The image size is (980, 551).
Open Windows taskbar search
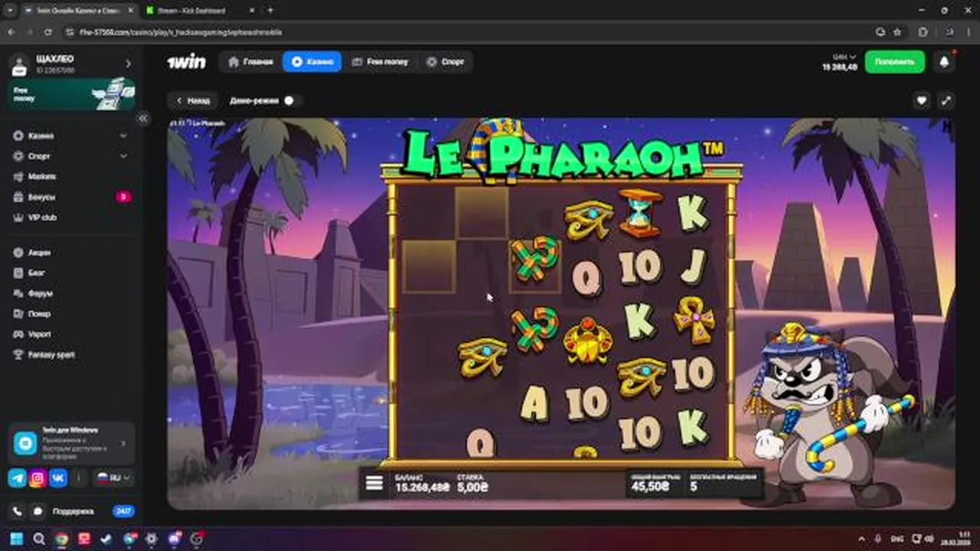click(x=39, y=539)
